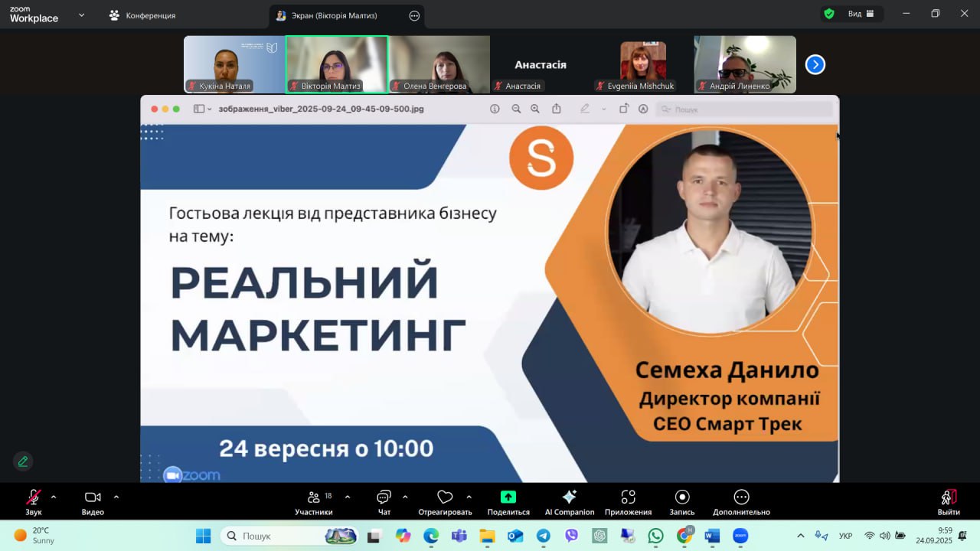Open the Участники participants panel

pos(314,502)
